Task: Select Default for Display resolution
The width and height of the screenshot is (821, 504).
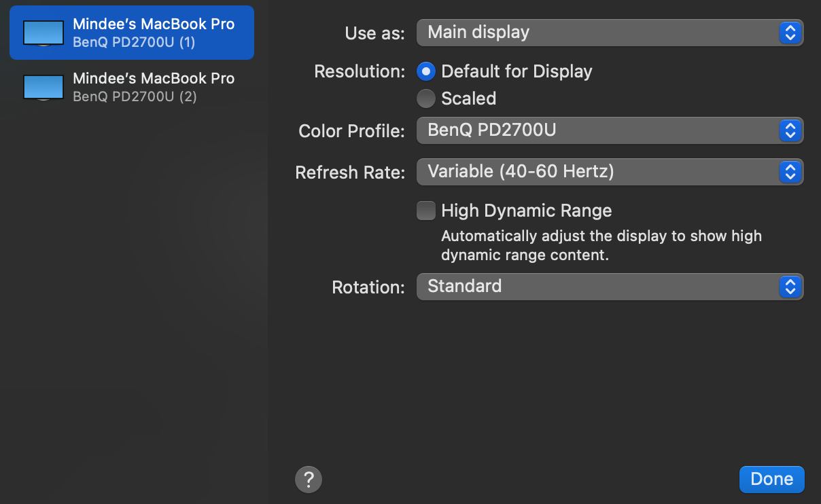Action: tap(426, 71)
